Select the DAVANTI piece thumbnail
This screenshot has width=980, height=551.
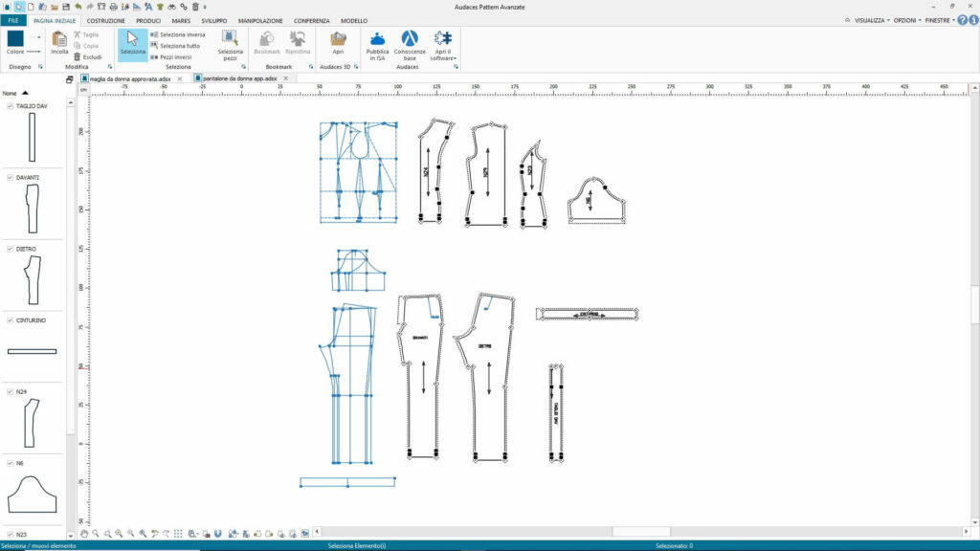point(32,209)
